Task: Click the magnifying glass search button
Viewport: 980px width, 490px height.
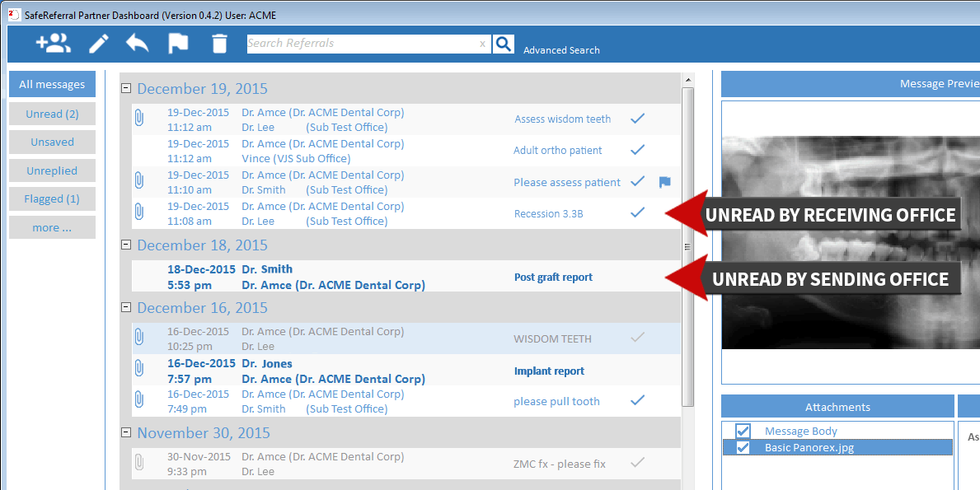Action: pyautogui.click(x=504, y=44)
